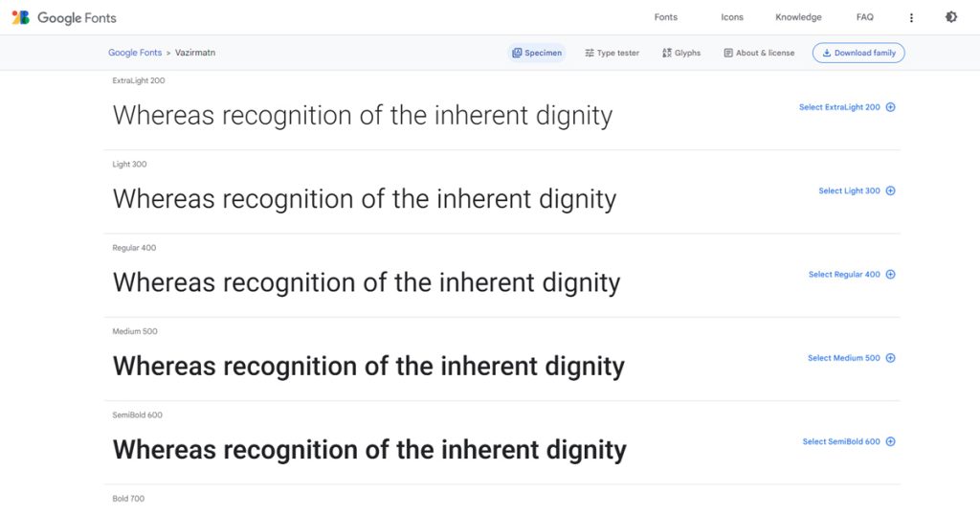Open the Glyphs tab
Screen dimensions: 980x515
680,53
